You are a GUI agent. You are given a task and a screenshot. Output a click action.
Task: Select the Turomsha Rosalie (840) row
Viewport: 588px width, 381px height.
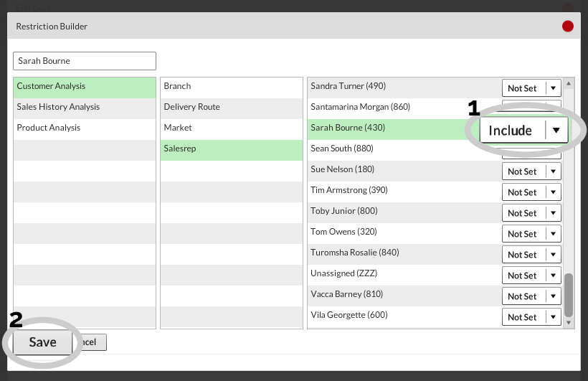pos(435,255)
